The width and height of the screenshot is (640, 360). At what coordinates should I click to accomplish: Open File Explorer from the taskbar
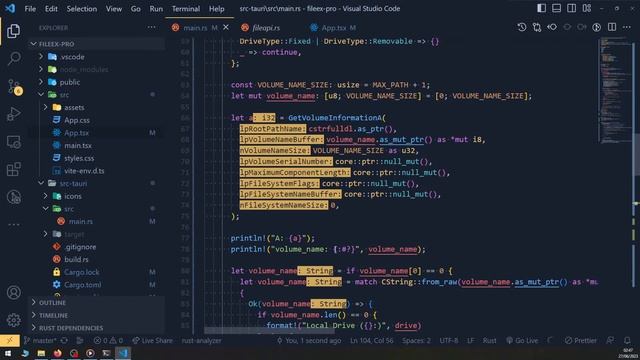pos(41,353)
